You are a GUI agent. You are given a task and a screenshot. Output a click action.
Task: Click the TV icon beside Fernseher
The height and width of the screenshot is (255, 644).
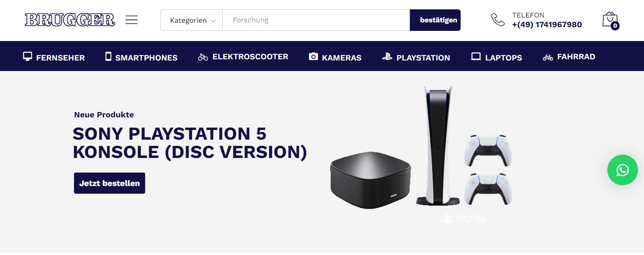[x=27, y=56]
